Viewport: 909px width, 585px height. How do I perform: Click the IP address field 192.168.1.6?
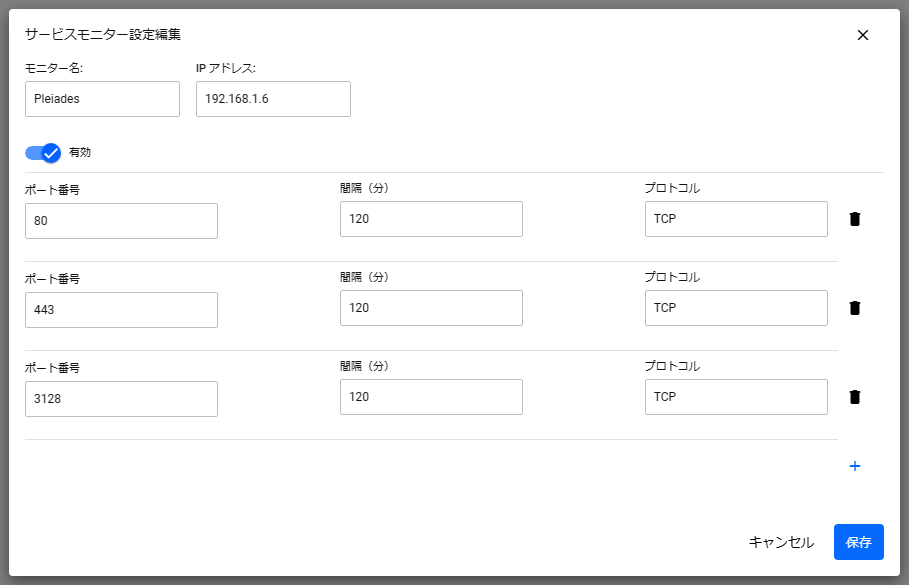coord(273,99)
